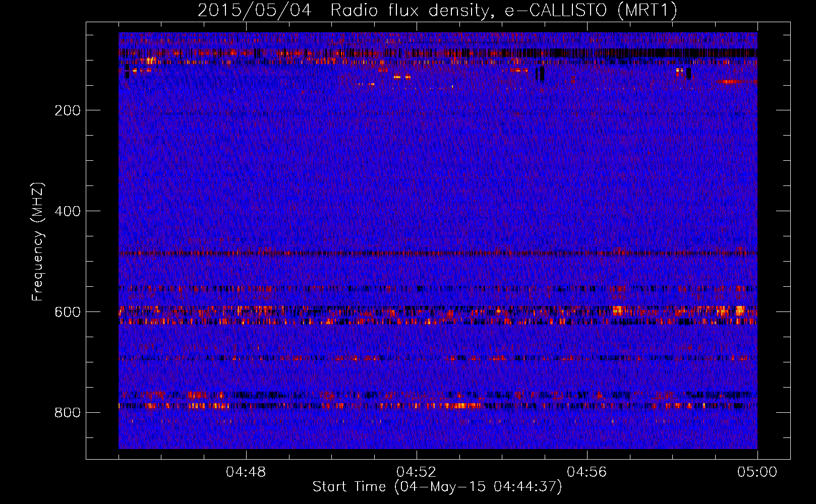This screenshot has width=816, height=504.
Task: Click the 'Frequency (MHZ)' axis label
Action: coord(38,241)
